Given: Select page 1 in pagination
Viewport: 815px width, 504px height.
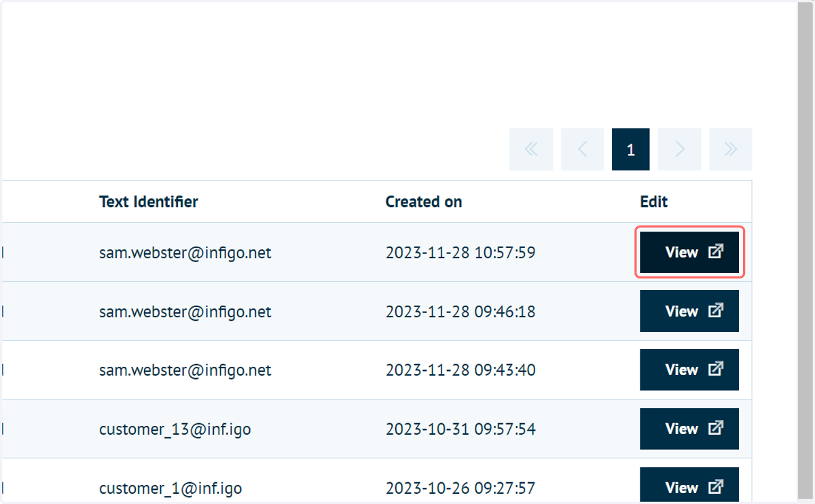Looking at the screenshot, I should (630, 149).
